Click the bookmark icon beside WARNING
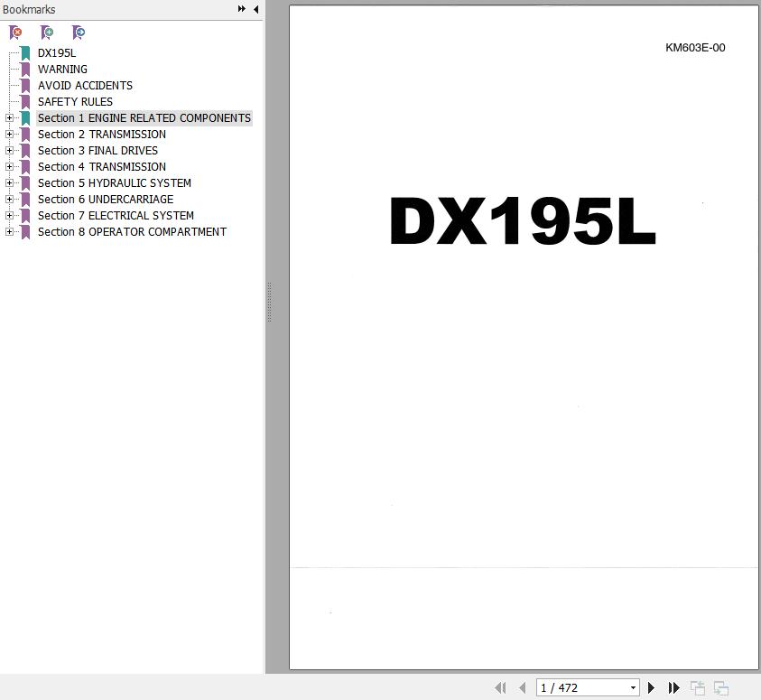Screen dimensions: 761x700 click(25, 70)
